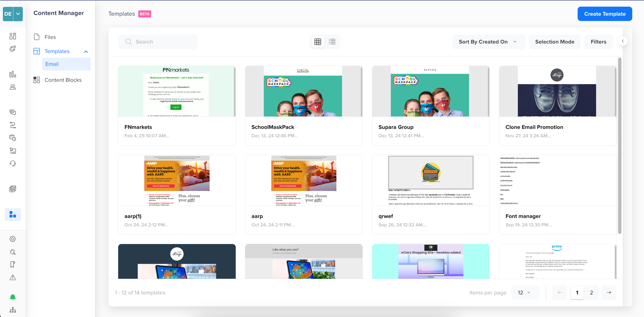This screenshot has width=644, height=317.
Task: Switch to list view layout
Action: pos(332,42)
